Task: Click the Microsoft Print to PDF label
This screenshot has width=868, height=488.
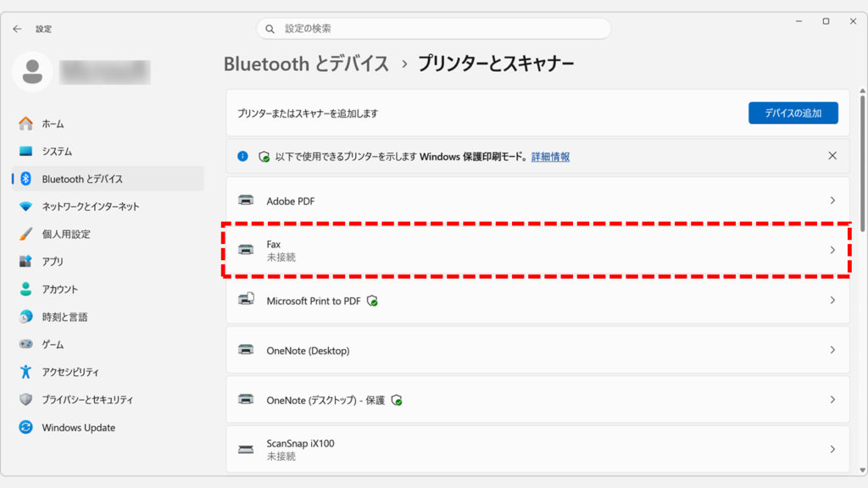Action: [x=314, y=301]
